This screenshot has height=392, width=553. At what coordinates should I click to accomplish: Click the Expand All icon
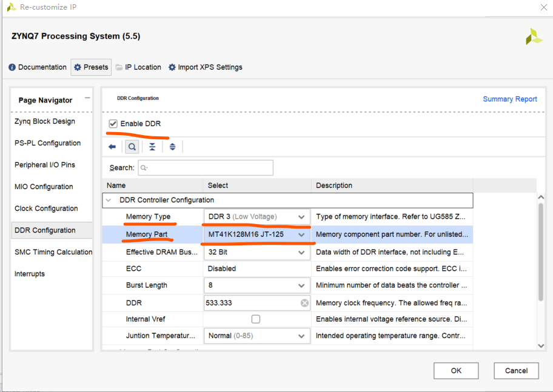[x=172, y=147]
